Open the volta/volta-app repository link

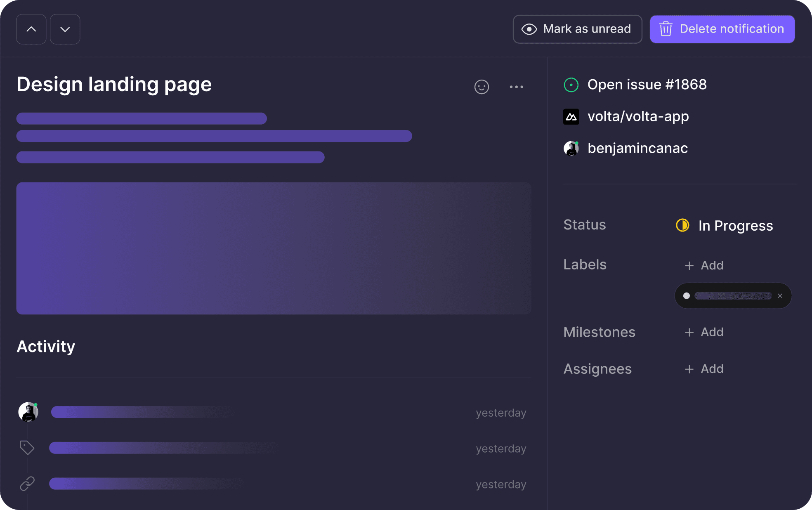[638, 117]
